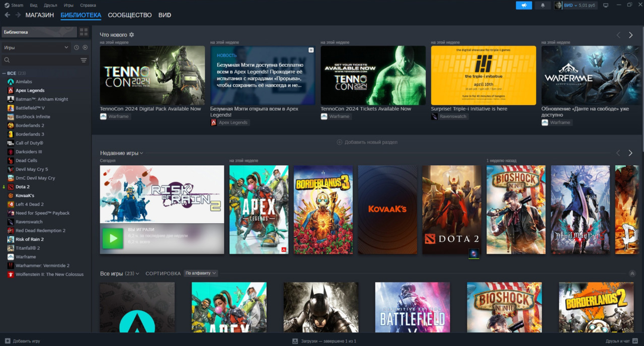This screenshot has width=644, height=346.
Task: Switch library to grid collections view icon
Action: pos(84,32)
